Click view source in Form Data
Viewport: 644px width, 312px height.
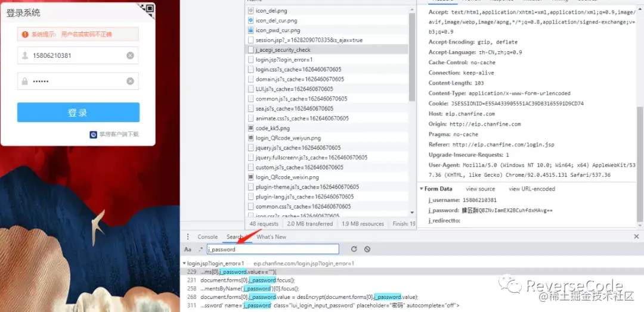click(480, 189)
